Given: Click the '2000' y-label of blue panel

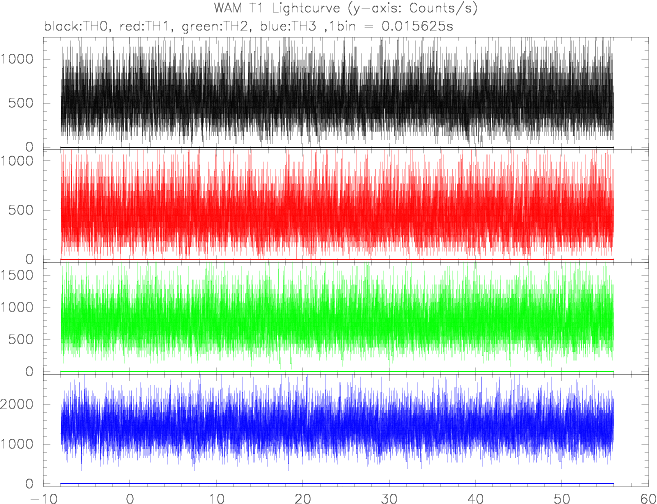Looking at the screenshot, I should pyautogui.click(x=17, y=404).
